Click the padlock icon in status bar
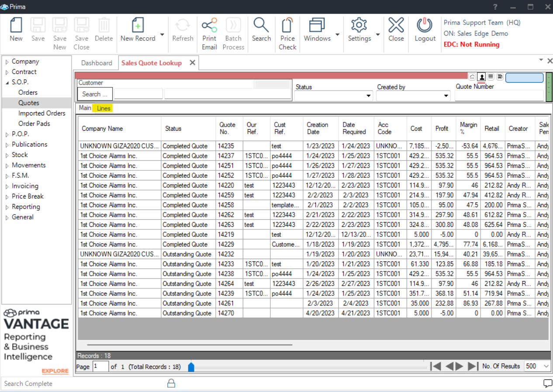The width and height of the screenshot is (553, 392). (x=171, y=383)
